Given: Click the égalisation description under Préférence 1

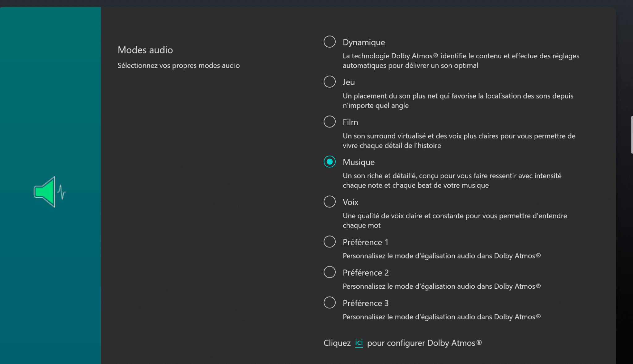Looking at the screenshot, I should click(x=442, y=256).
